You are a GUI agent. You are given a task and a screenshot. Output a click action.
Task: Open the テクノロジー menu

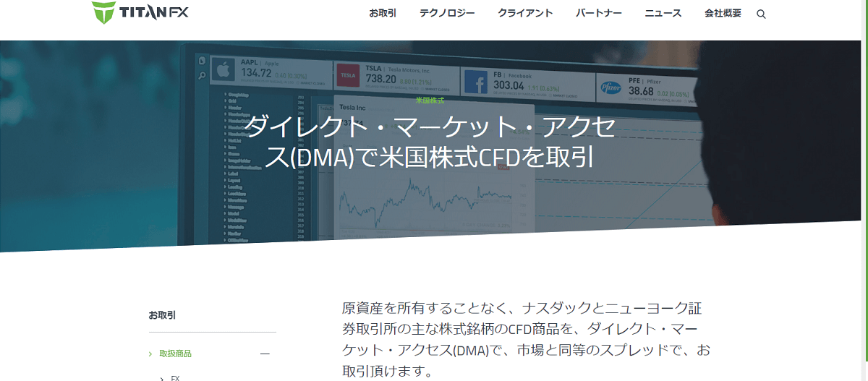pos(447,13)
